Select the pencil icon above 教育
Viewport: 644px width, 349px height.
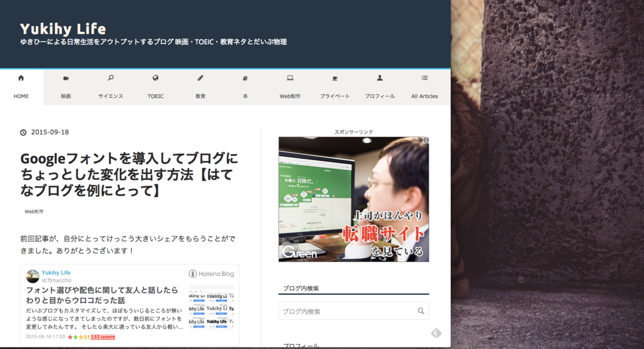(x=200, y=78)
